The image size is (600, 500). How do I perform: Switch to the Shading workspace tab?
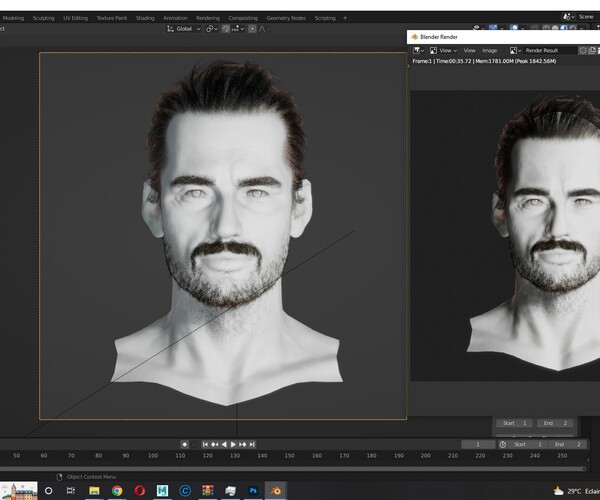[x=145, y=18]
